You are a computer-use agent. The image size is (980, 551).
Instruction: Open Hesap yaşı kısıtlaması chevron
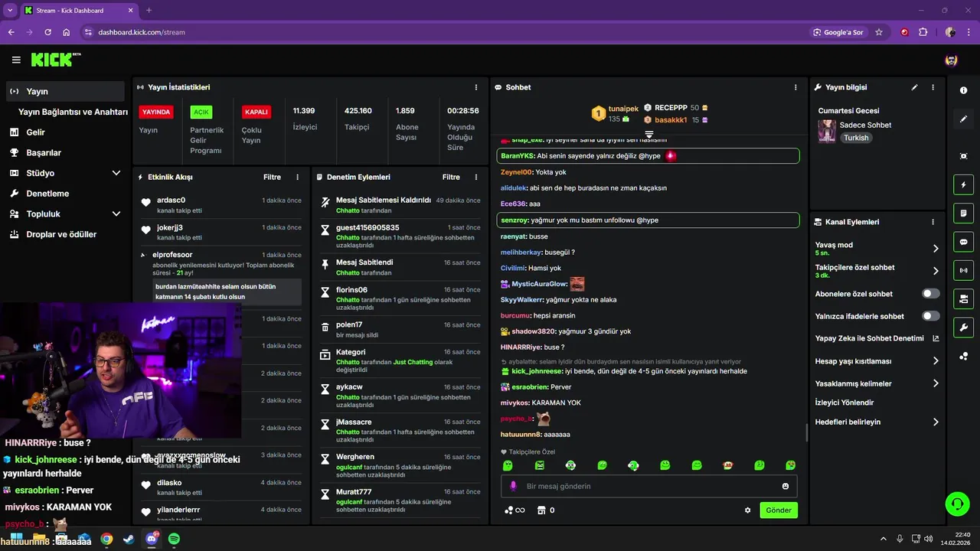pyautogui.click(x=936, y=361)
